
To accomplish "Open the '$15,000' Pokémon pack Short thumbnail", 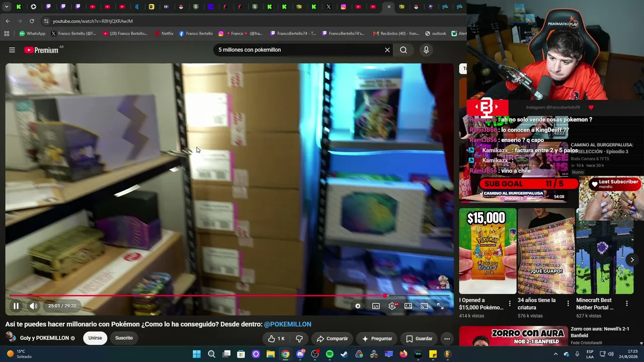I will coord(488,251).
